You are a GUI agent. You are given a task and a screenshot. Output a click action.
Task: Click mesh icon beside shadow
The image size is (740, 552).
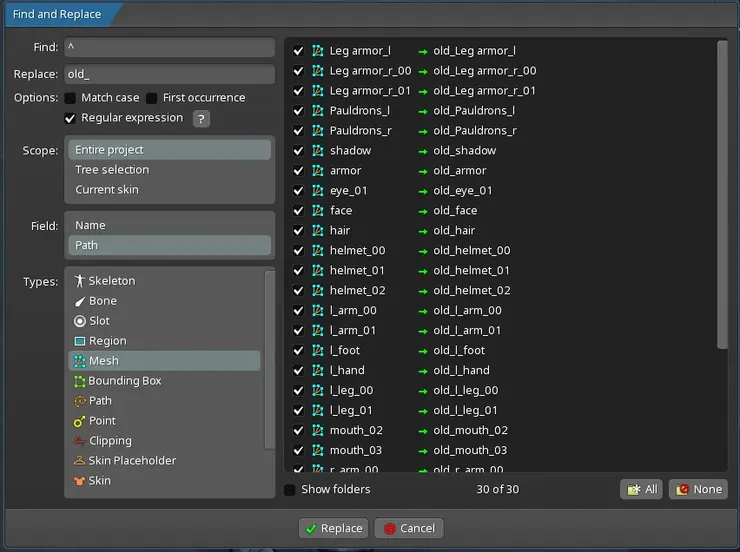[x=318, y=151]
